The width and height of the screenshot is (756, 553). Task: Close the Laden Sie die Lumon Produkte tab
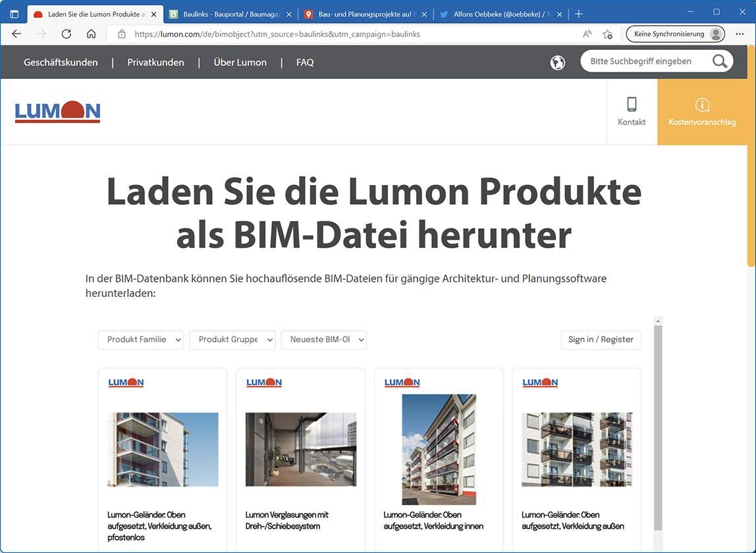[154, 14]
